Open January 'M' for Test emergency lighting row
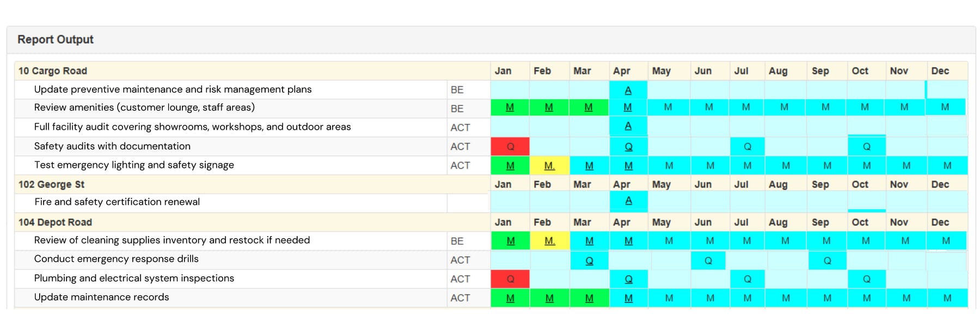 (x=510, y=166)
